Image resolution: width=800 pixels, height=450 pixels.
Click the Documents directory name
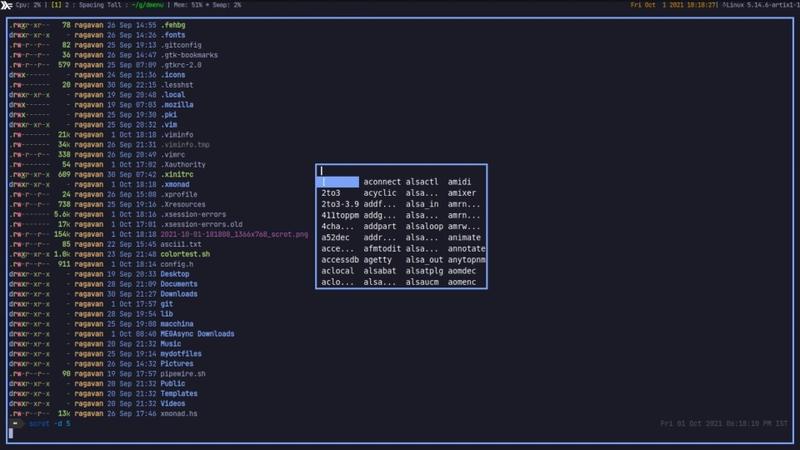point(179,284)
